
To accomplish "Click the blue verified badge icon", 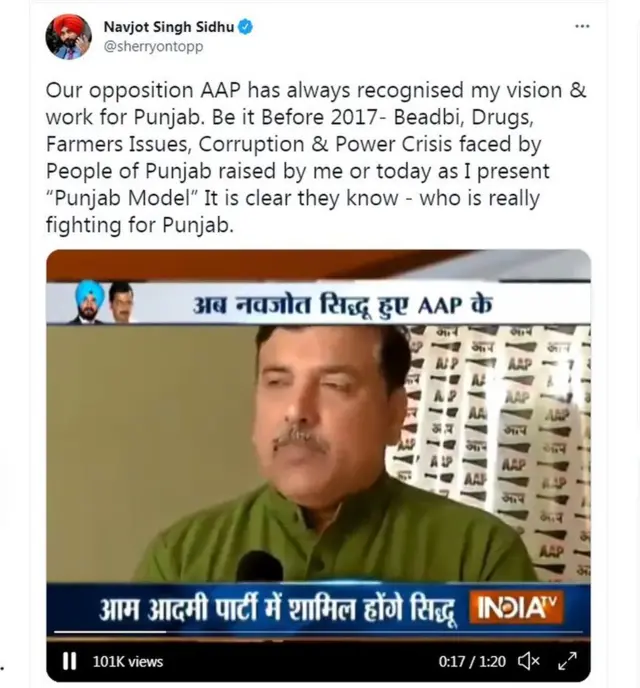I will (245, 27).
